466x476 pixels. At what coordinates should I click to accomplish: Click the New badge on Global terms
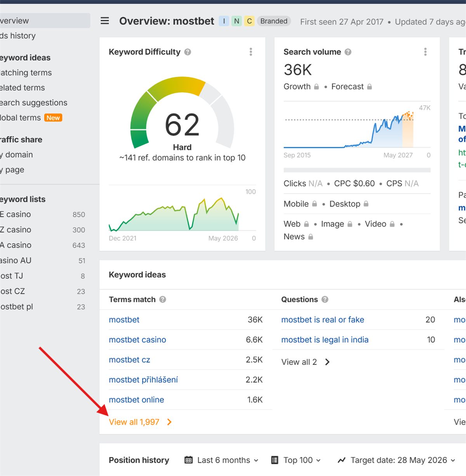(53, 118)
